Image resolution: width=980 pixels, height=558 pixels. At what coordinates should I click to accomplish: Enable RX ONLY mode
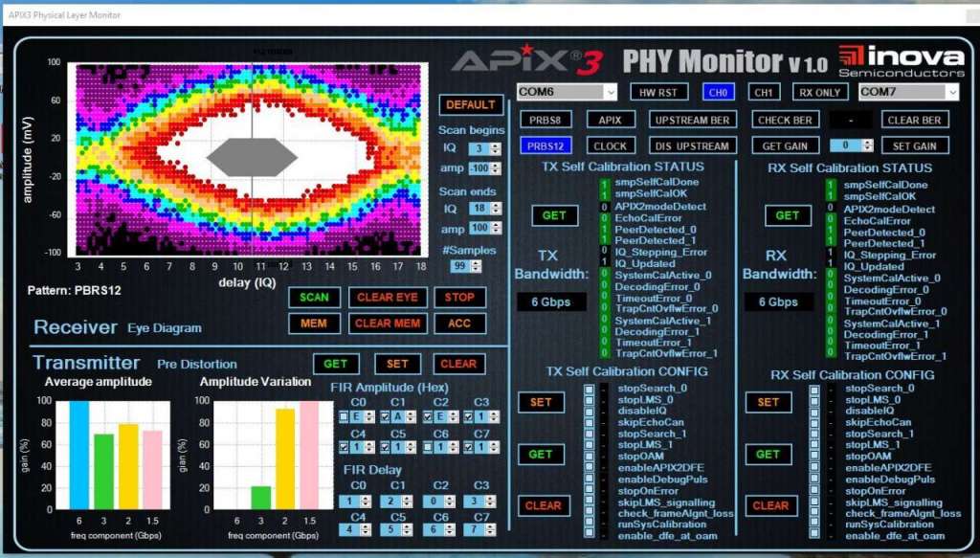pos(819,92)
